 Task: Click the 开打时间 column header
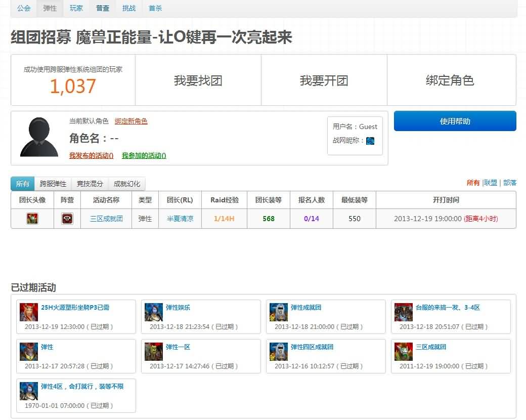click(446, 200)
